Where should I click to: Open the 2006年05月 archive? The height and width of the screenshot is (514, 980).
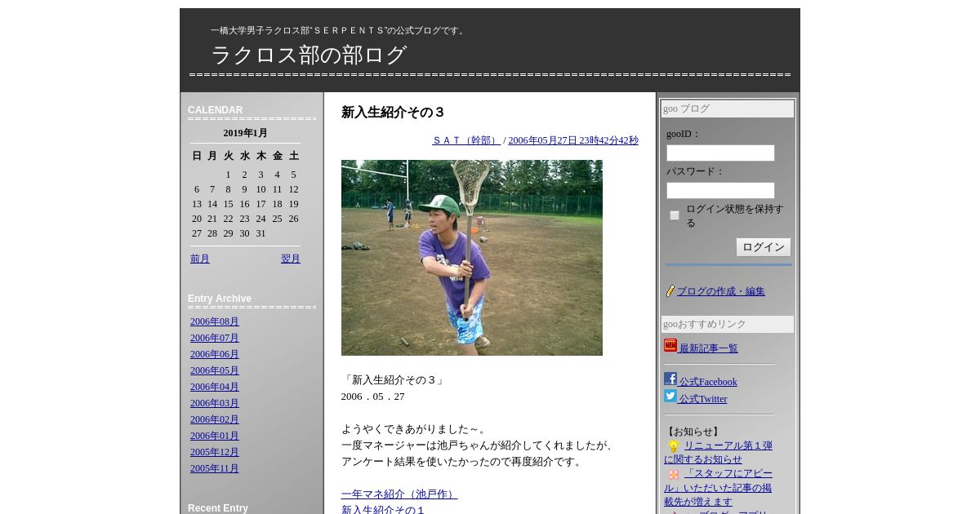[215, 370]
